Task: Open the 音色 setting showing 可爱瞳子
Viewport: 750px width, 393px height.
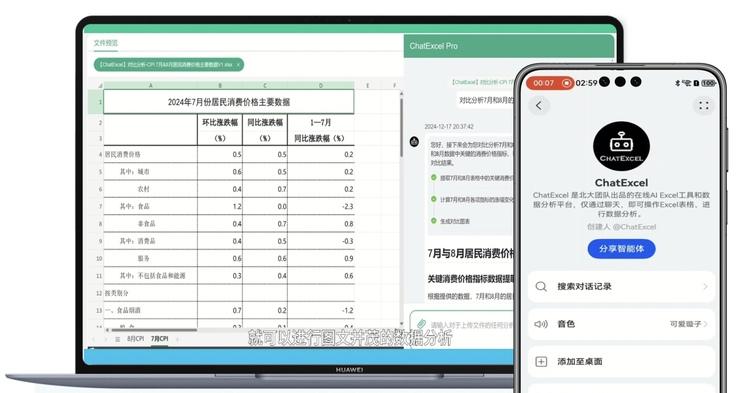Action: pyautogui.click(x=621, y=324)
